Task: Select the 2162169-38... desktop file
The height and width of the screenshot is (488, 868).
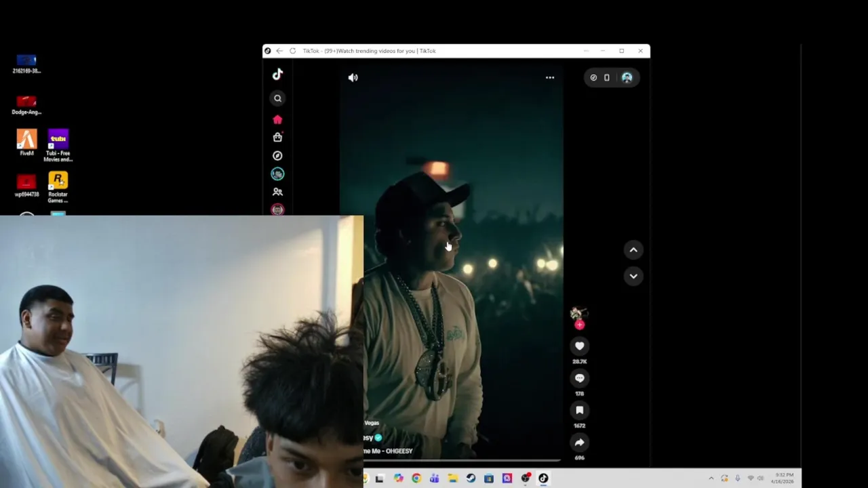Action: [x=26, y=64]
